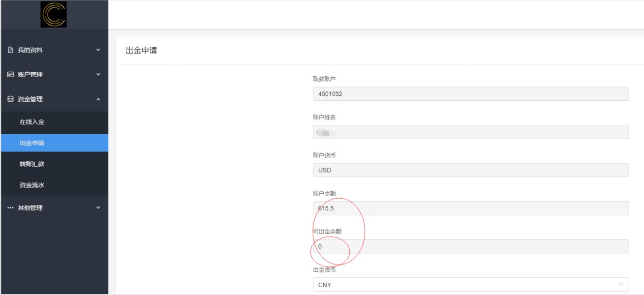The width and height of the screenshot is (644, 295).
Task: Expand the 账户管理 chevron
Action: coord(98,75)
